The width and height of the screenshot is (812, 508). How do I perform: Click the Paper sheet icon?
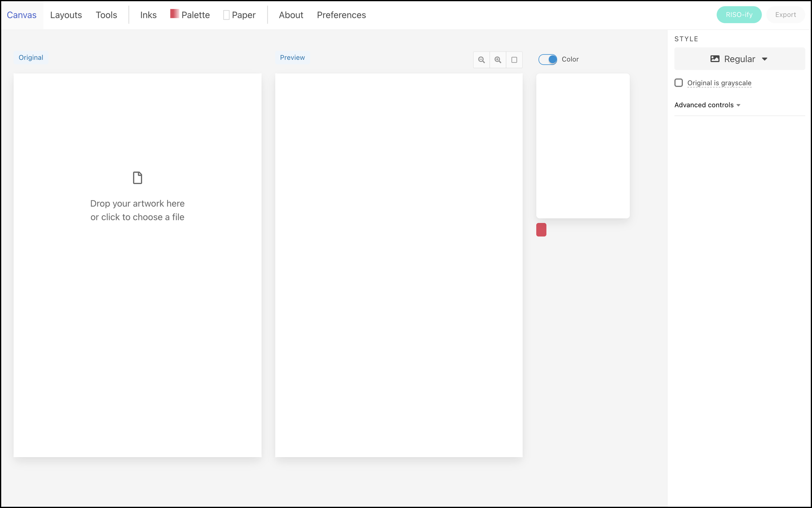coord(226,15)
